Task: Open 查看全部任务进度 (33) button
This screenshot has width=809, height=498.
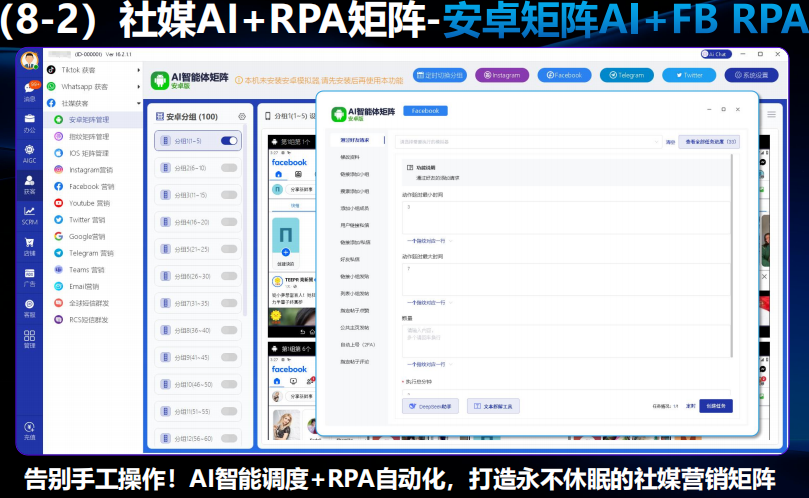Action: 709,142
